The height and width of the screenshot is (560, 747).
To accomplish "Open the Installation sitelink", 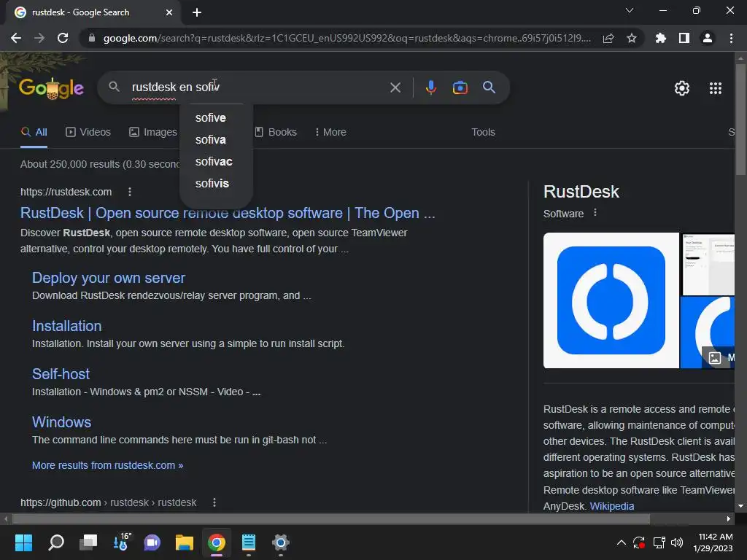I will (66, 326).
